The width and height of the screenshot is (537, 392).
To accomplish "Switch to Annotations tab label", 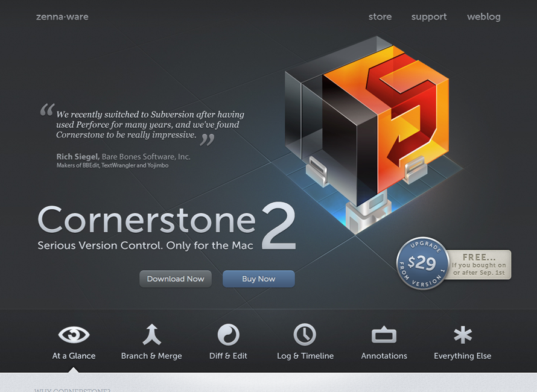I will click(384, 356).
